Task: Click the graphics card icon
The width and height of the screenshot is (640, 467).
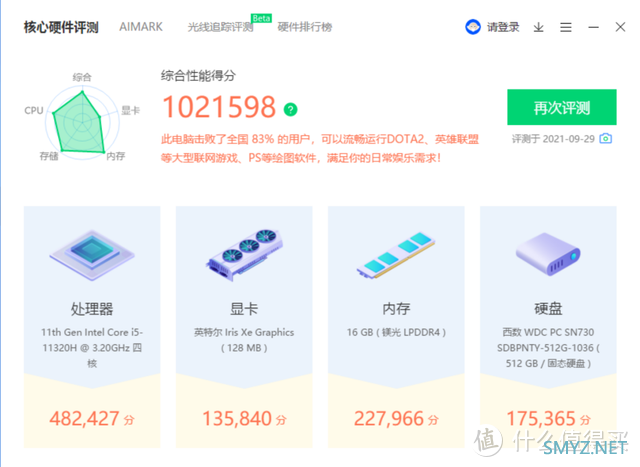Action: click(244, 254)
